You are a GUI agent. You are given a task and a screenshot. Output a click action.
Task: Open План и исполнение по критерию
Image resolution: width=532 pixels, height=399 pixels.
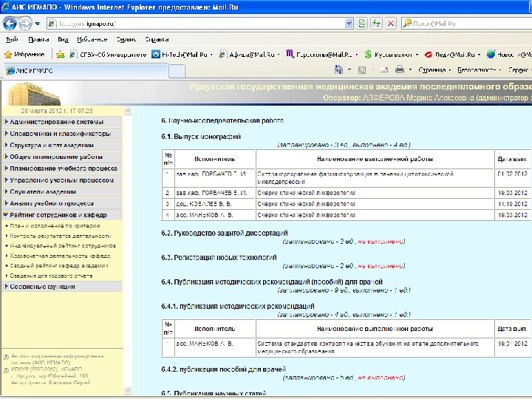pyautogui.click(x=55, y=225)
